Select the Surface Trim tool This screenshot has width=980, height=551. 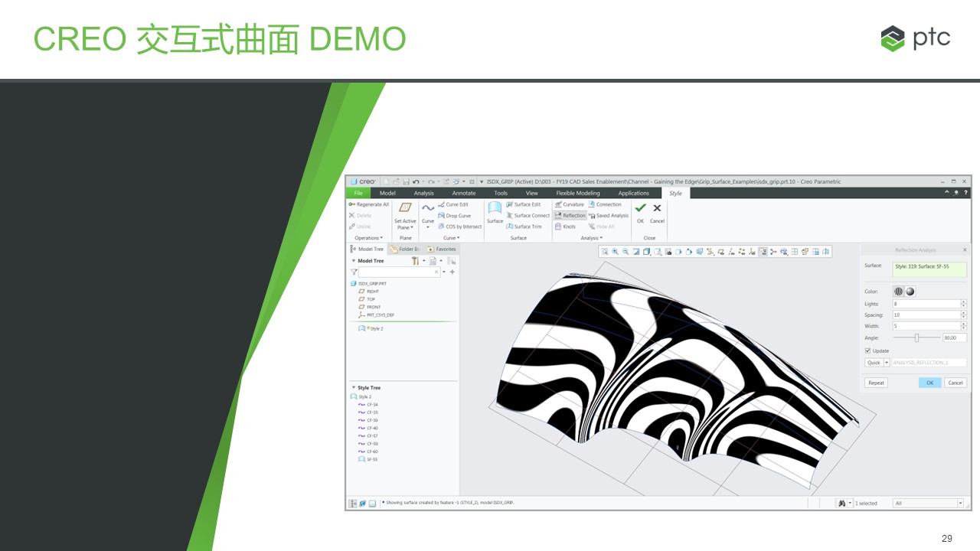tap(524, 227)
